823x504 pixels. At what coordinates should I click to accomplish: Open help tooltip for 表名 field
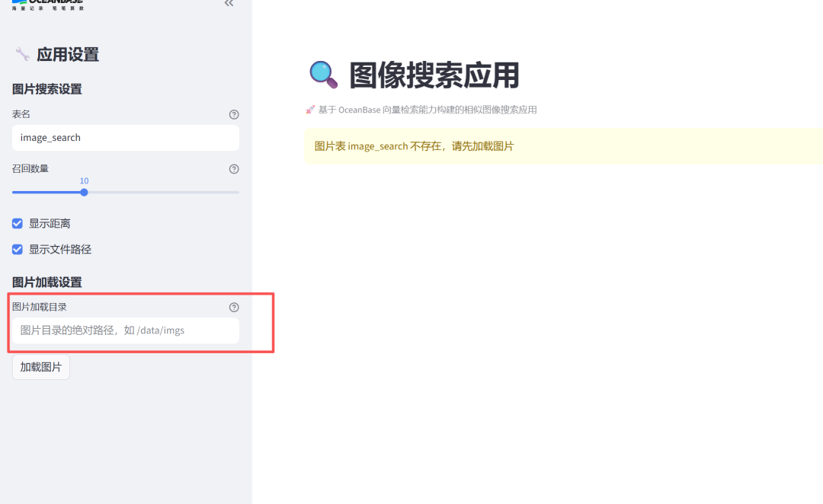point(234,114)
